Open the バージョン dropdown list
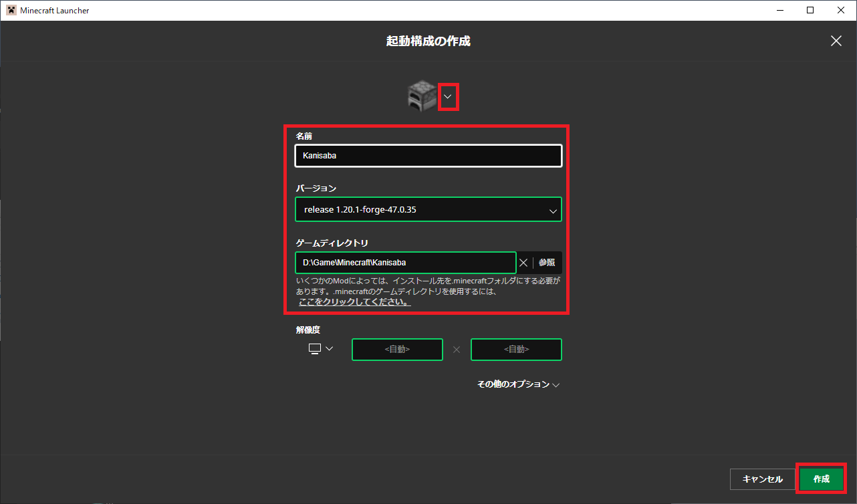The width and height of the screenshot is (857, 504). [428, 210]
